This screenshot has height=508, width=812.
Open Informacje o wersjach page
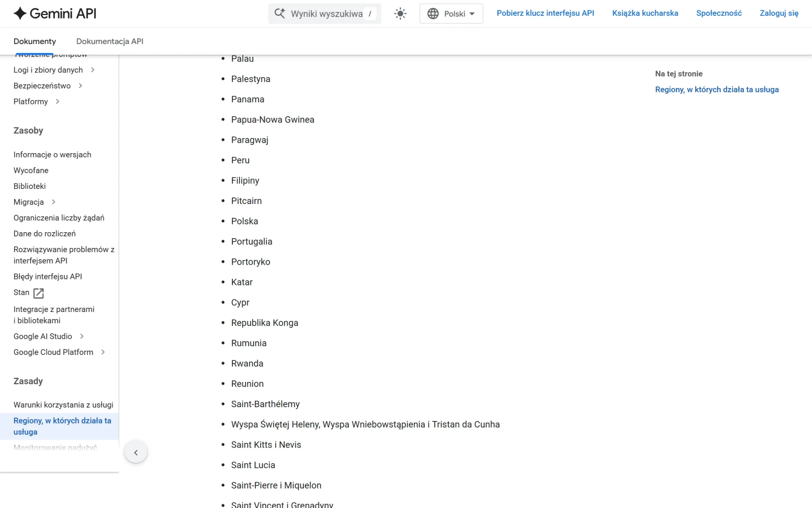[x=52, y=154]
